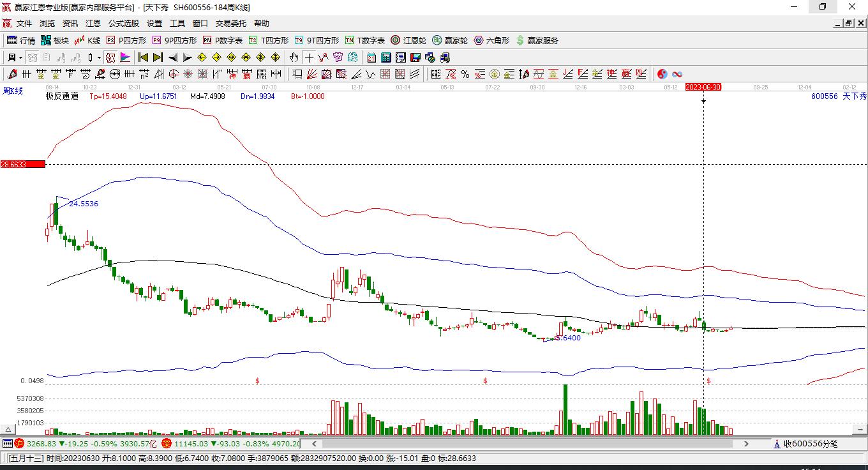Toggle the crosshair cursor tool
The width and height of the screenshot is (868, 470).
[309, 57]
